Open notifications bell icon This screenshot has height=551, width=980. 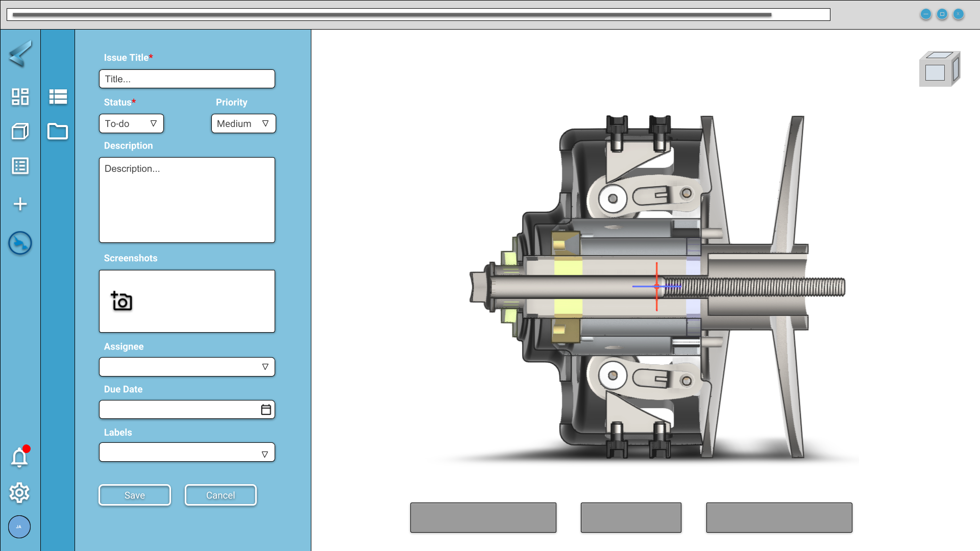pyautogui.click(x=20, y=457)
